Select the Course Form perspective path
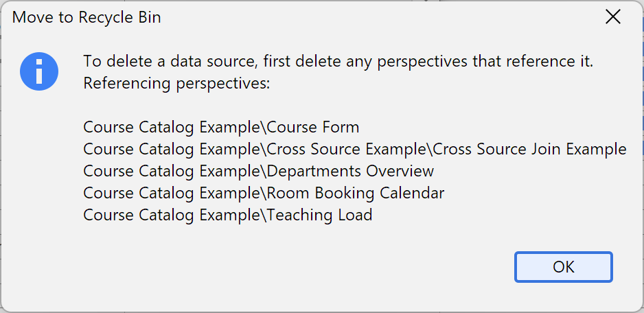644x313 pixels. coord(221,127)
